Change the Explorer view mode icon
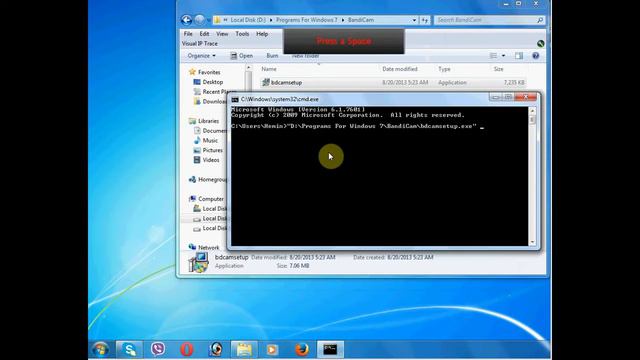Viewport: 640px width, 360px height. tap(493, 56)
